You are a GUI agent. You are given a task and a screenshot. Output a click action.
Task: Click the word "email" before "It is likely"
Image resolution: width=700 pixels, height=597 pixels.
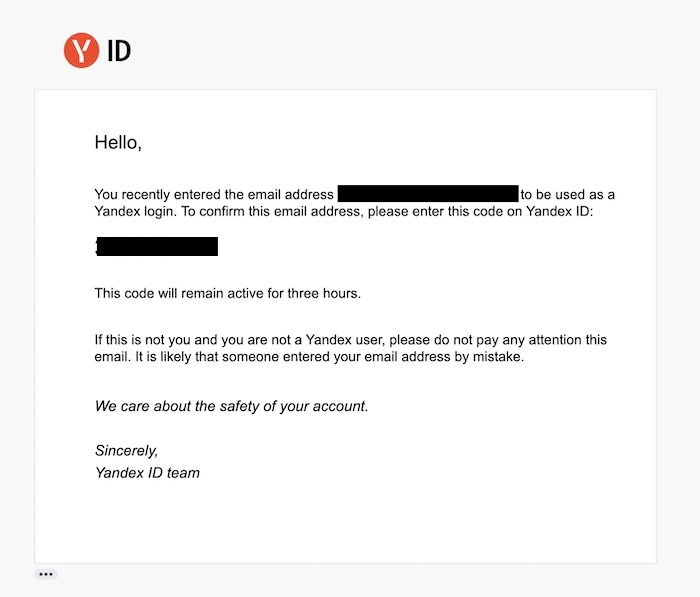tap(114, 357)
